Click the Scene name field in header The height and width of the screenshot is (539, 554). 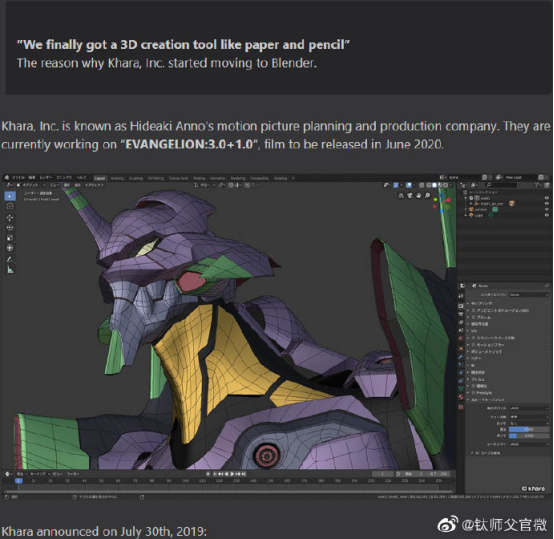[464, 177]
